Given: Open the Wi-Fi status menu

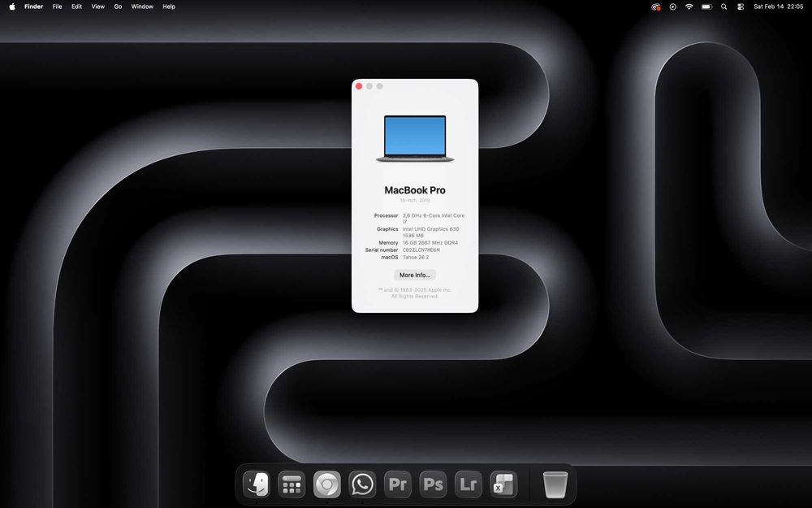Looking at the screenshot, I should (689, 7).
